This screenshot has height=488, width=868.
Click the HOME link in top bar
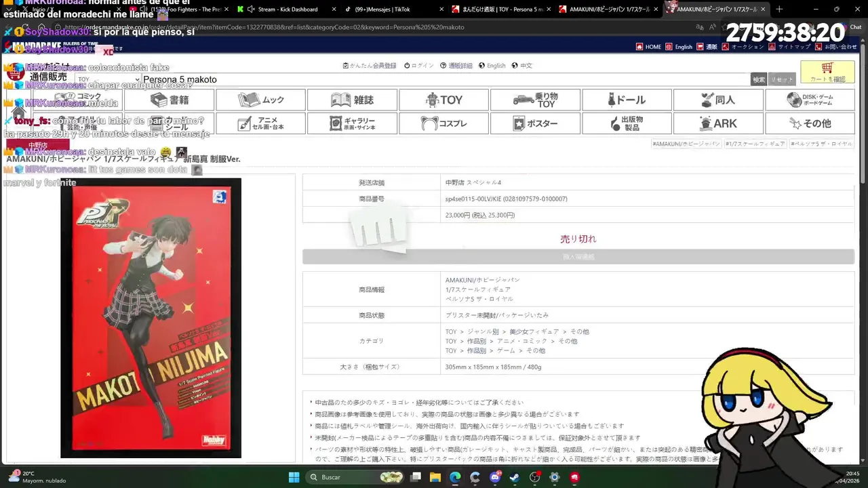pyautogui.click(x=648, y=47)
